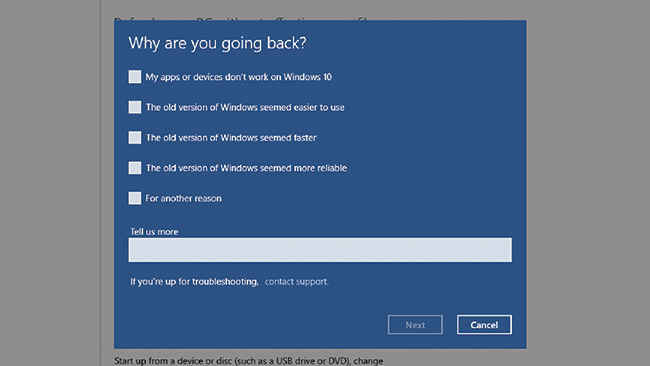The width and height of the screenshot is (650, 366).
Task: Click the 'If you're up for troubleshooting' text
Action: pyautogui.click(x=194, y=282)
